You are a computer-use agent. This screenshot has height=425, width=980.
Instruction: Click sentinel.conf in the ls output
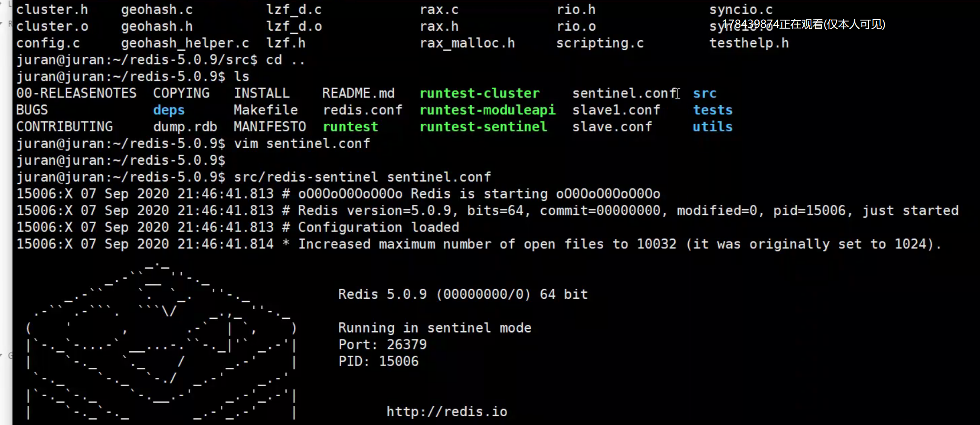pyautogui.click(x=624, y=93)
